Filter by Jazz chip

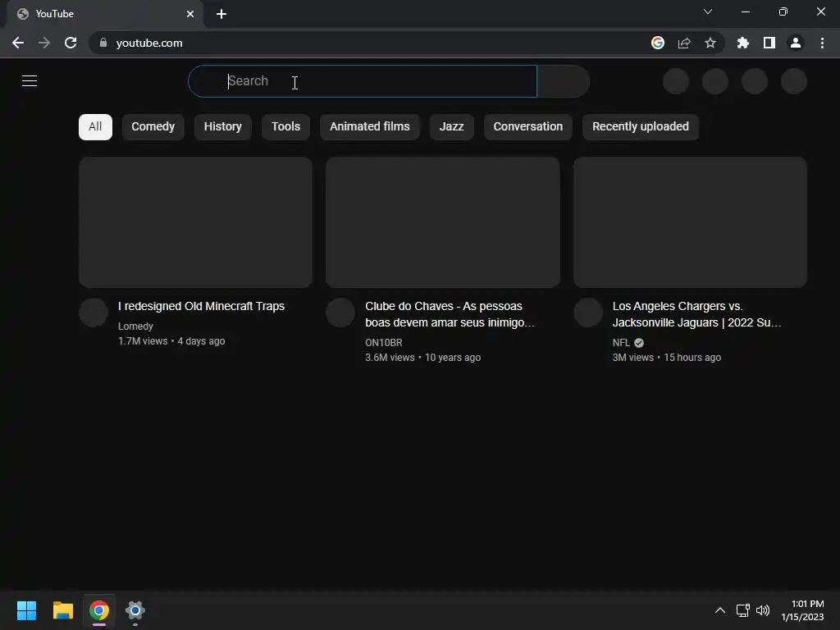click(452, 127)
